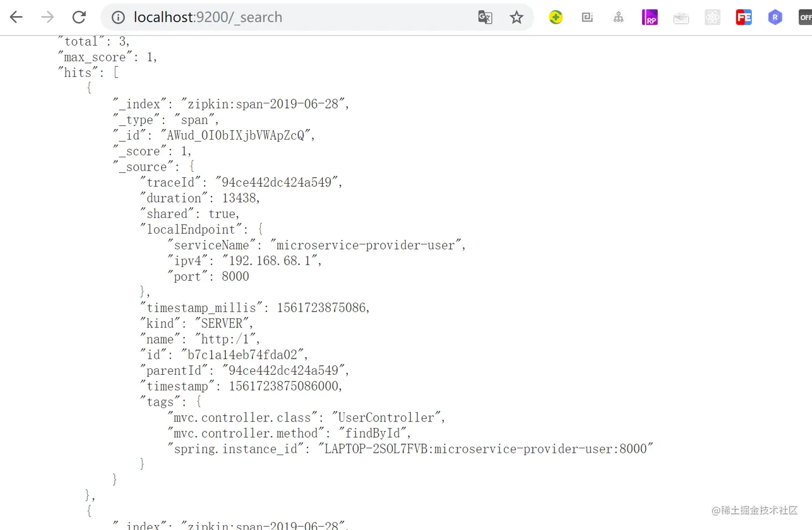Go back to the previous page
Image resolution: width=812 pixels, height=530 pixels.
click(x=17, y=17)
